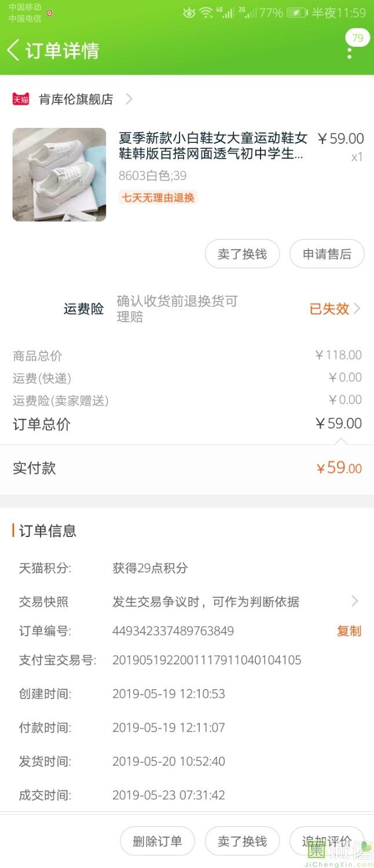Viewport: 374px width, 868px height.
Task: Open the 肯库伦旗舰店 store name
Action: coord(76,99)
